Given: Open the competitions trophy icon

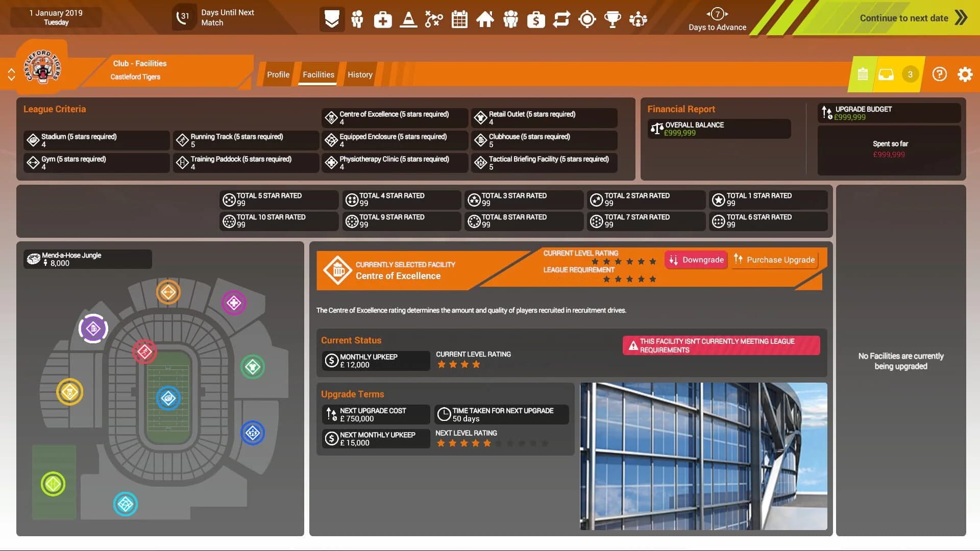Looking at the screenshot, I should click(x=612, y=19).
